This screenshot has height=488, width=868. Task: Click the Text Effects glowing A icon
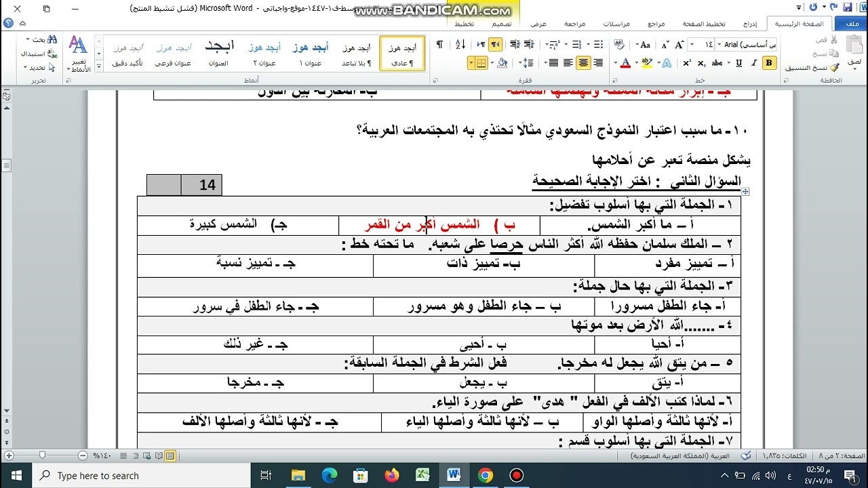coord(666,63)
